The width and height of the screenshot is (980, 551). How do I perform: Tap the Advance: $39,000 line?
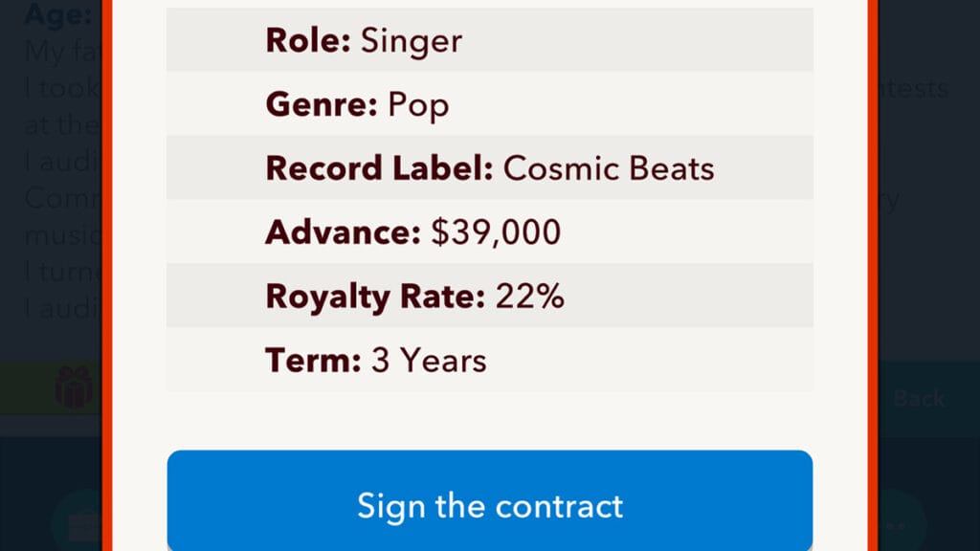coord(489,231)
